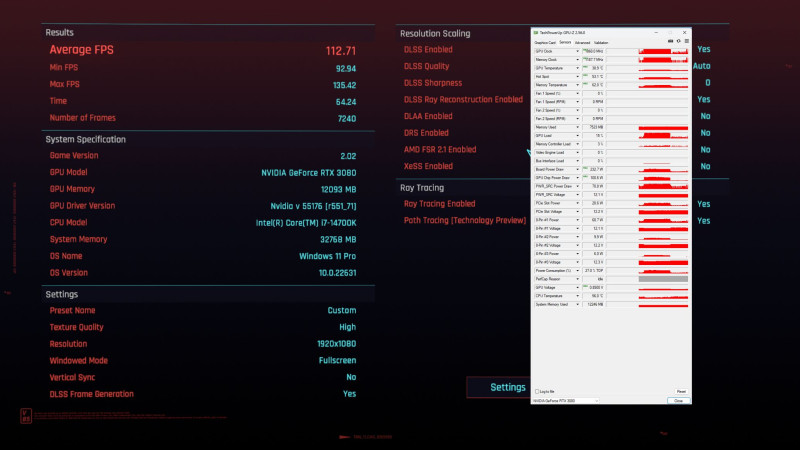Click the Windowed Mode value Fullscreen
This screenshot has height=450, width=800.
click(337, 361)
